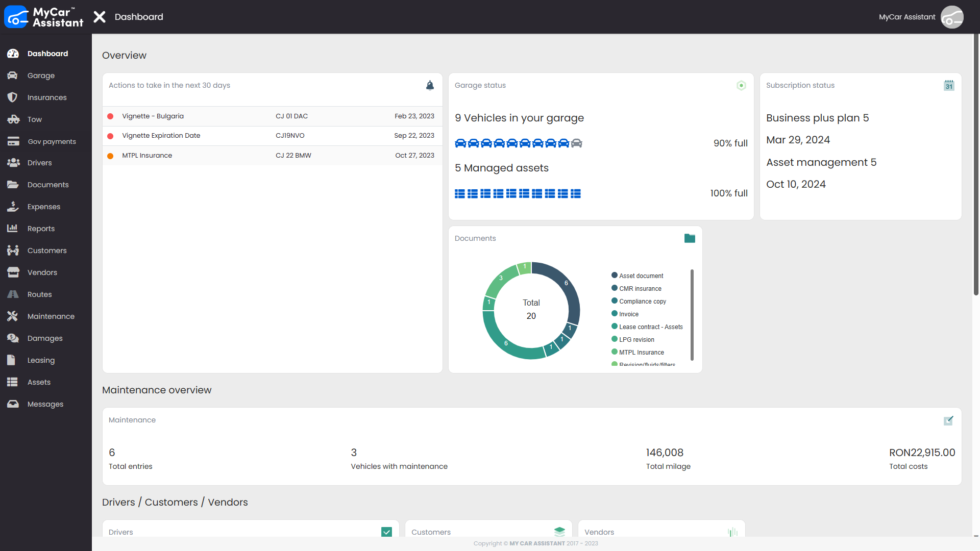Click the 100% full managed assets bar
This screenshot has height=551, width=980.
point(518,193)
